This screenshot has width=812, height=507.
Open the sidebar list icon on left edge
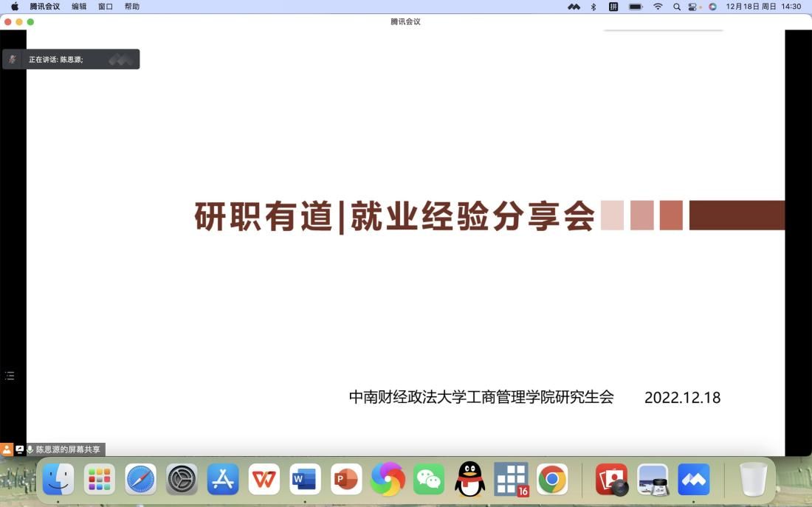[10, 376]
